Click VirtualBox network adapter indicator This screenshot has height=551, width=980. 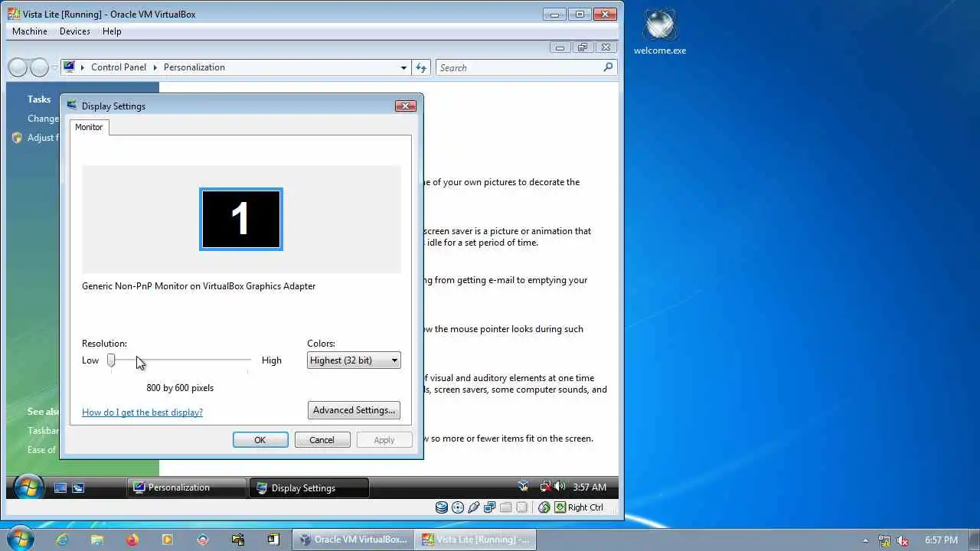(x=490, y=507)
